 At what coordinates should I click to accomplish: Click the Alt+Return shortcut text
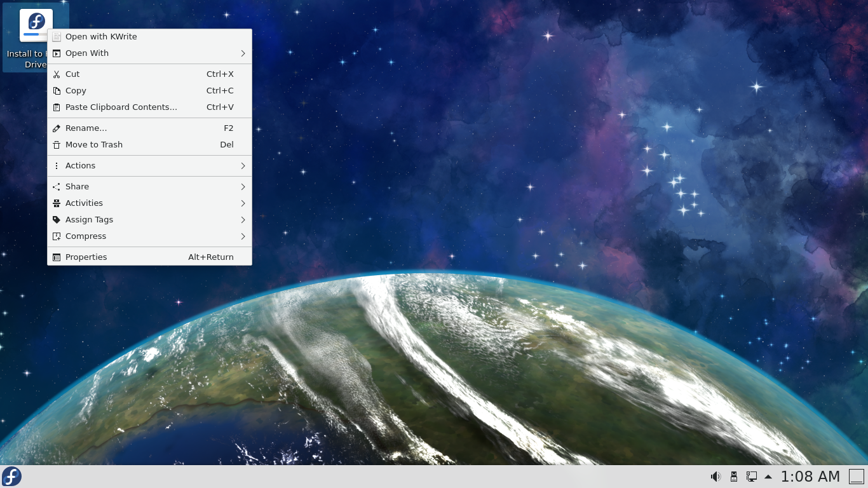coord(211,257)
